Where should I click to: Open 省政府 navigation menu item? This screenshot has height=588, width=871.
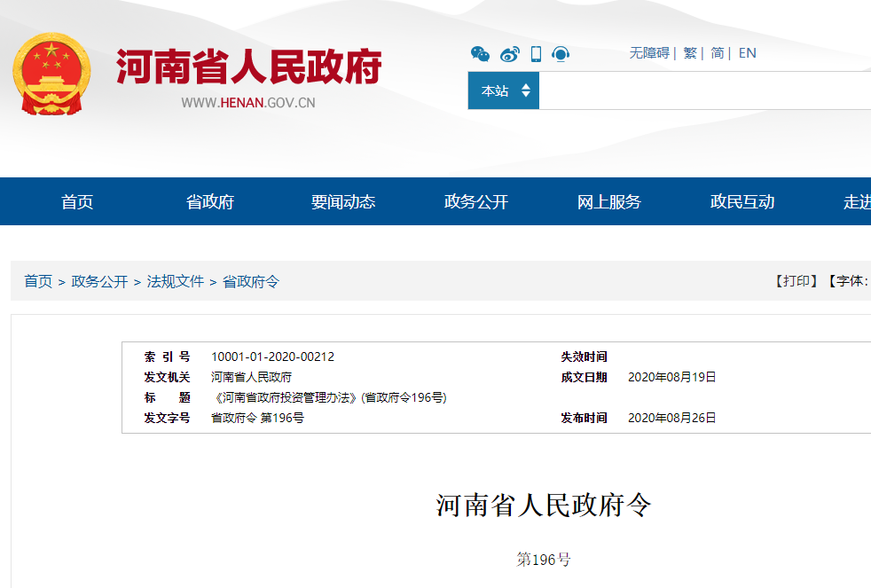[x=210, y=202]
